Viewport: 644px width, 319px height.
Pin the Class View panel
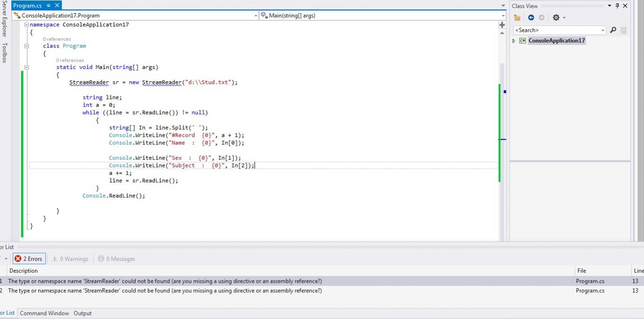(617, 6)
